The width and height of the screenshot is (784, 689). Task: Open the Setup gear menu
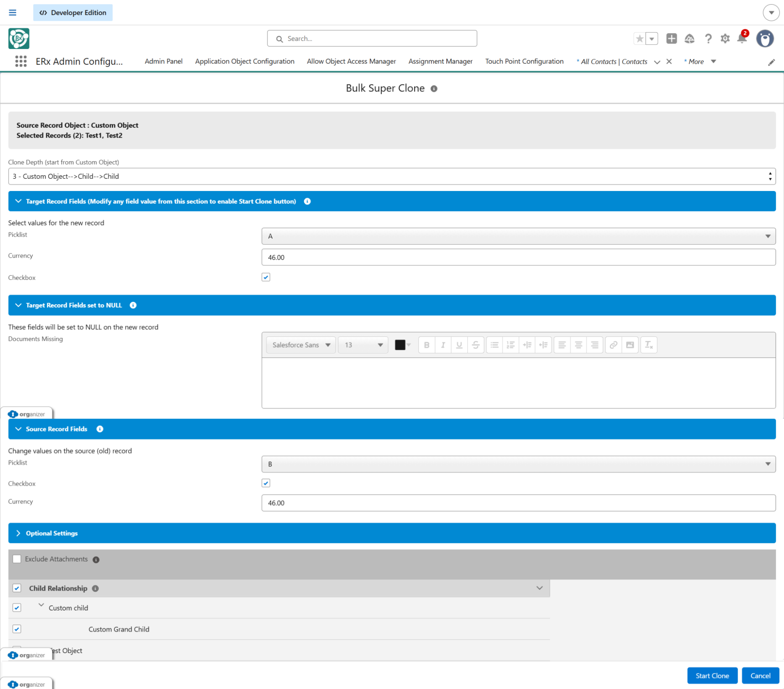[x=725, y=38]
